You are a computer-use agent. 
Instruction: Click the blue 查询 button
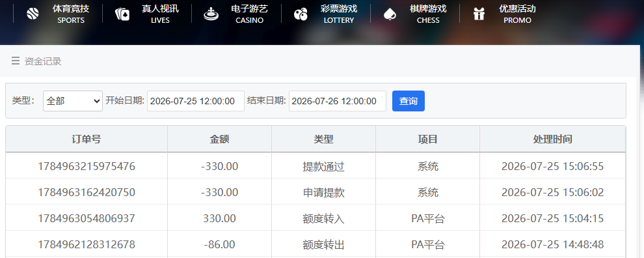[x=409, y=101]
